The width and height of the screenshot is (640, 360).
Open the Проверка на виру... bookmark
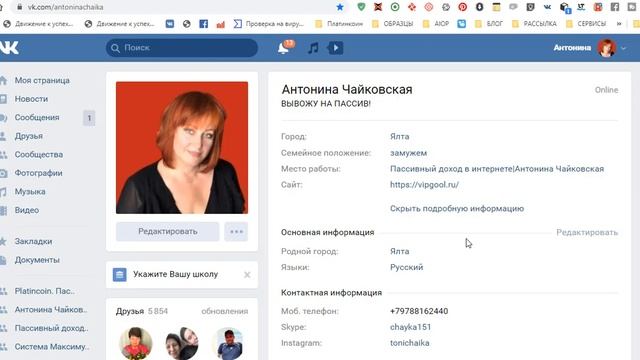pyautogui.click(x=269, y=24)
